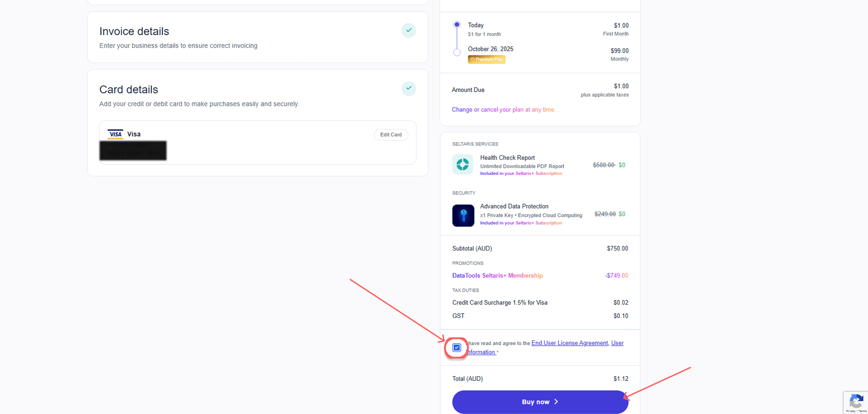Select the Today billing timeline marker
Screen dimensions: 868x414
pyautogui.click(x=457, y=25)
